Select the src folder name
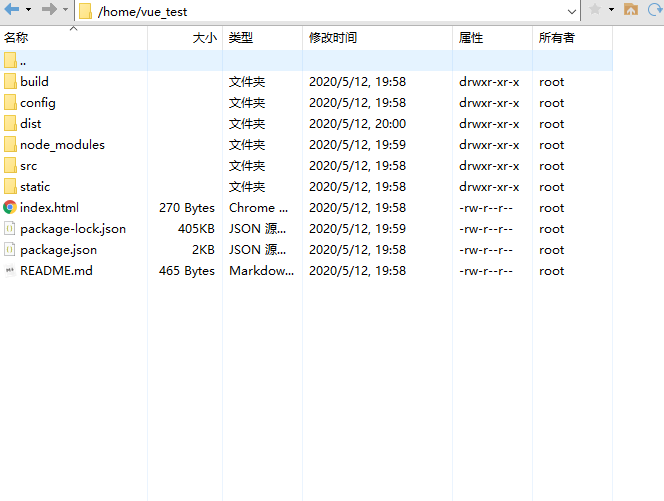Screen dimensions: 664x501 (x=28, y=166)
